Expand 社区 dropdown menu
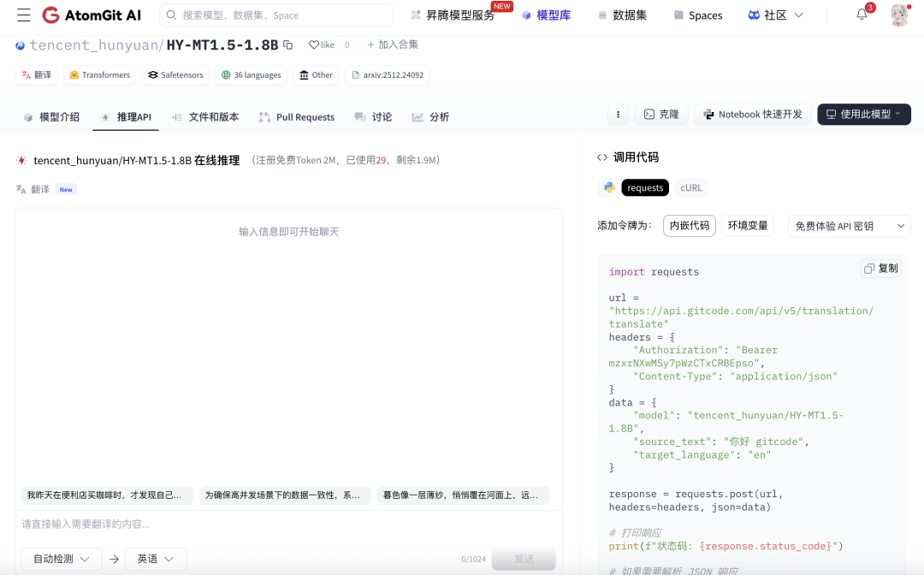Viewport: 924px width, 575px height. [x=775, y=15]
